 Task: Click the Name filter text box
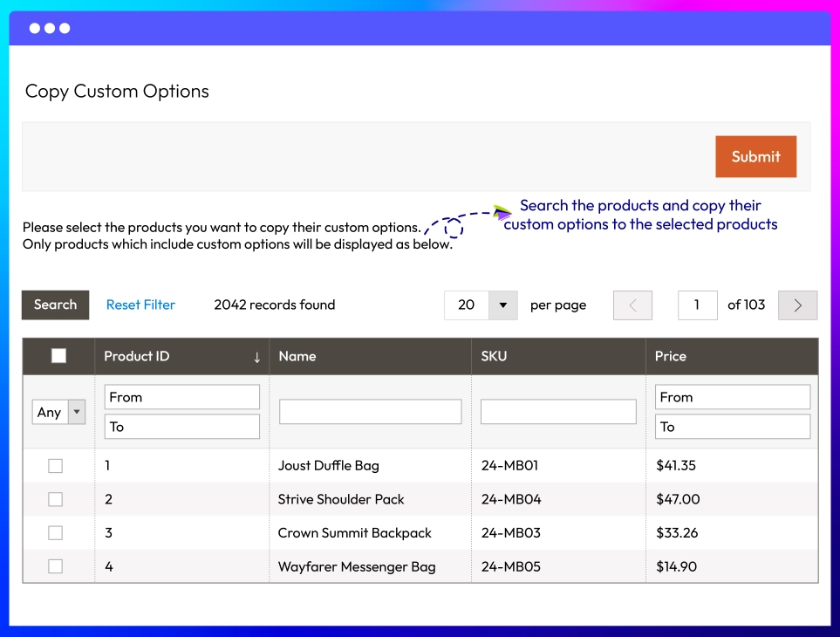(370, 412)
